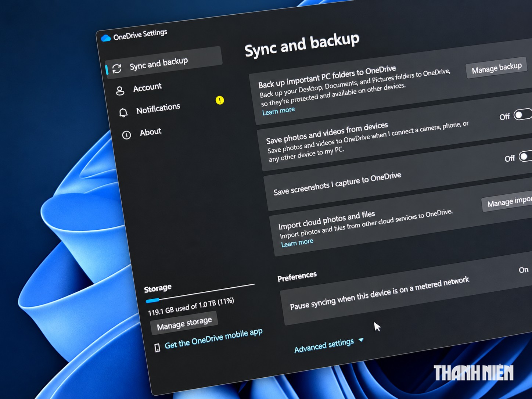532x399 pixels.
Task: Click the "119.1 GB used of 1.0 TB (11%)" text
Action: coord(191,306)
